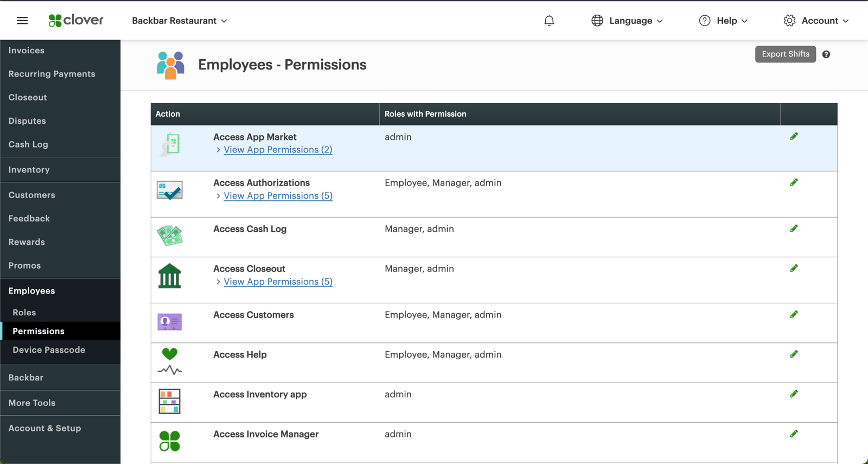
Task: Click the help question mark beside Export Shifts
Action: [x=826, y=54]
